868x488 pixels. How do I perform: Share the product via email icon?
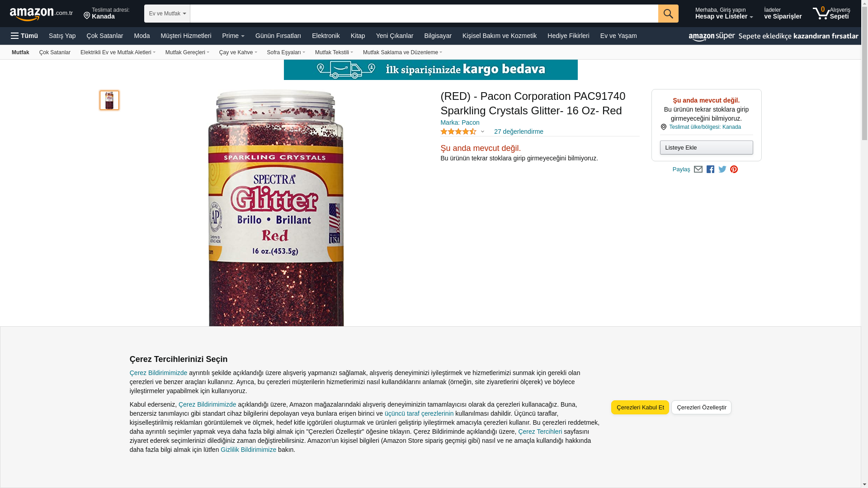click(x=698, y=169)
